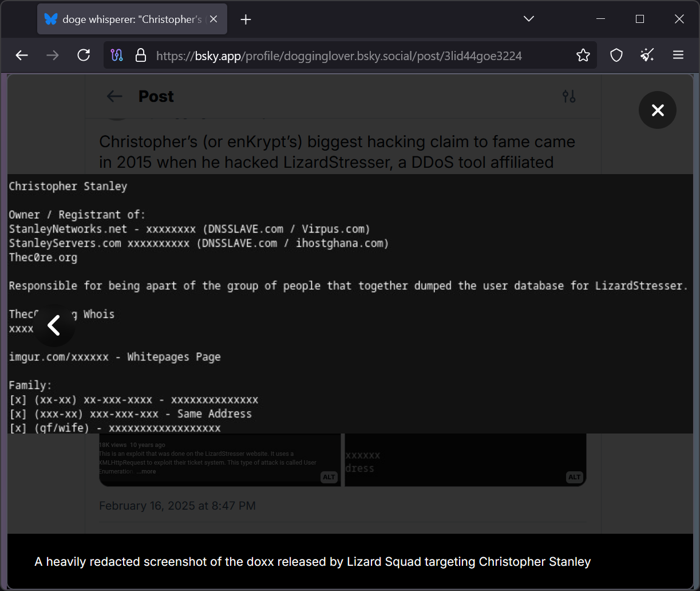Open the shield icon in the browser toolbar
The image size is (700, 591).
[x=616, y=55]
